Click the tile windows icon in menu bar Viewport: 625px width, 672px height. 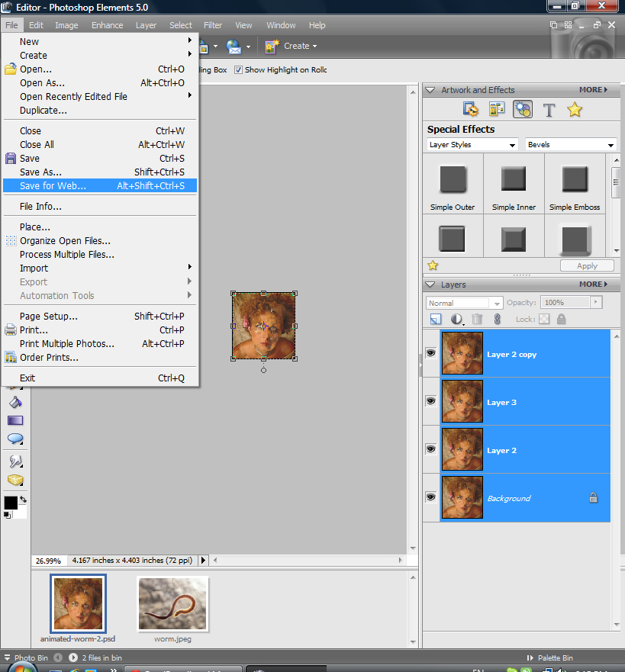point(568,25)
